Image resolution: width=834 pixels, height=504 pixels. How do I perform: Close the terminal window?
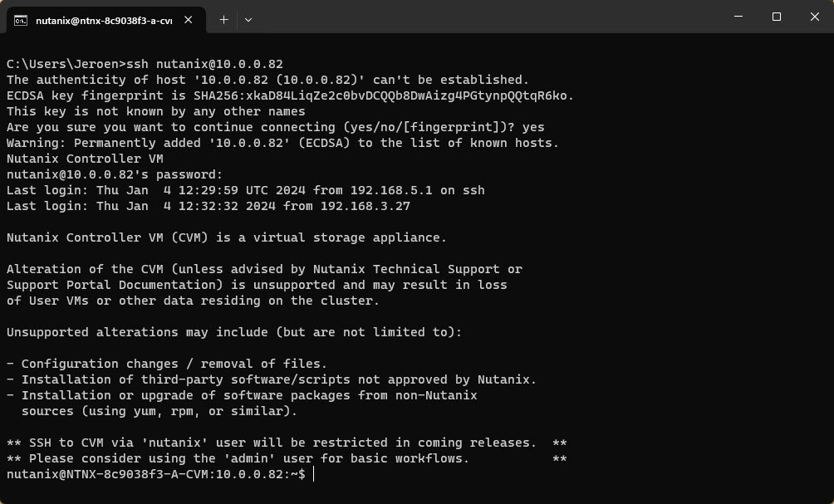coord(814,17)
